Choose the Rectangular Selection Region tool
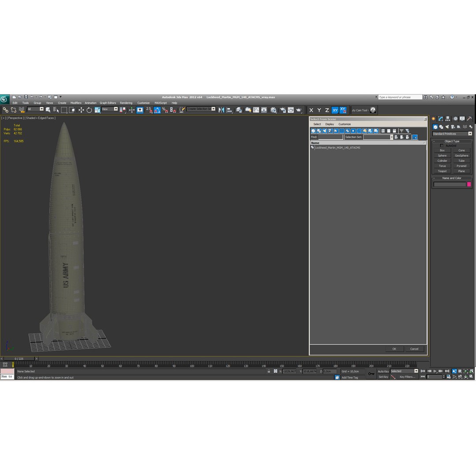Viewport: 476px width, 476px height. point(64,110)
